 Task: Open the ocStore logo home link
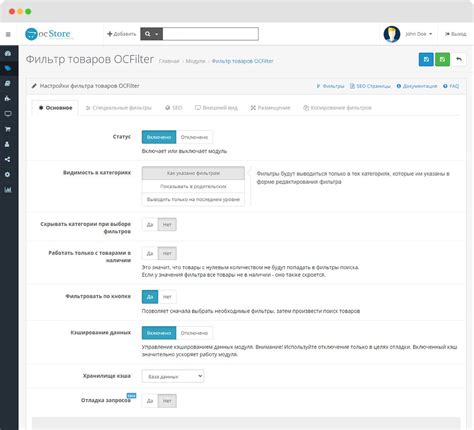tap(48, 34)
